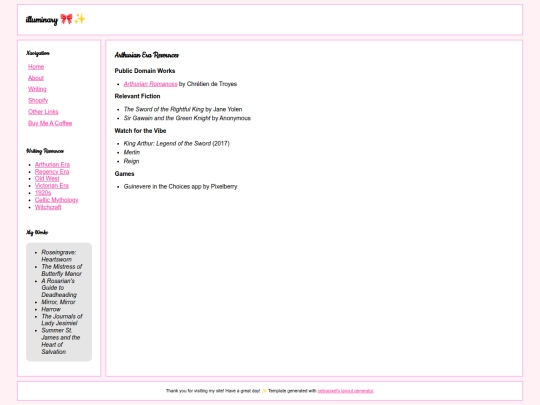Click the Games heading
Screen dimensions: 540x405
[124, 174]
